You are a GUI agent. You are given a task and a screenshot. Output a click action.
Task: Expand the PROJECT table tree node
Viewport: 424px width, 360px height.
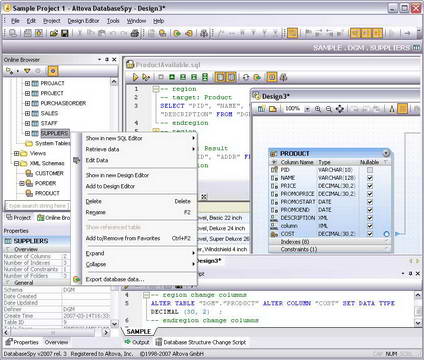click(27, 93)
